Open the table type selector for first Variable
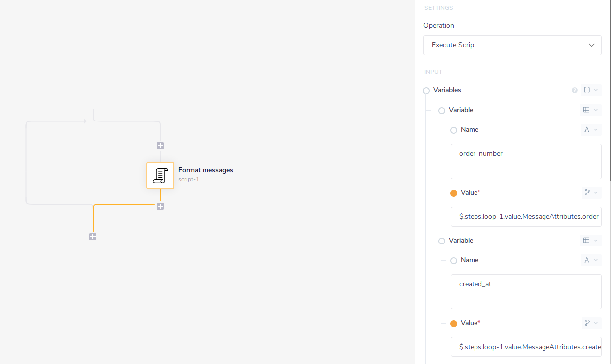 point(590,110)
